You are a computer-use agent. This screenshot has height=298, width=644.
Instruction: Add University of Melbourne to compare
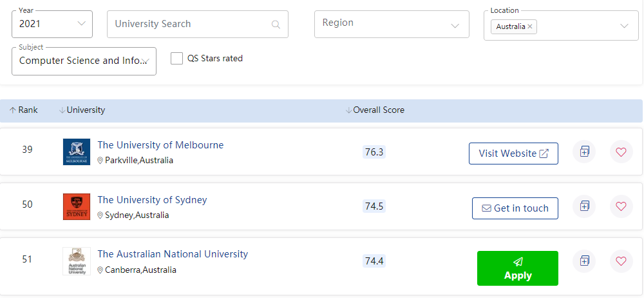584,152
